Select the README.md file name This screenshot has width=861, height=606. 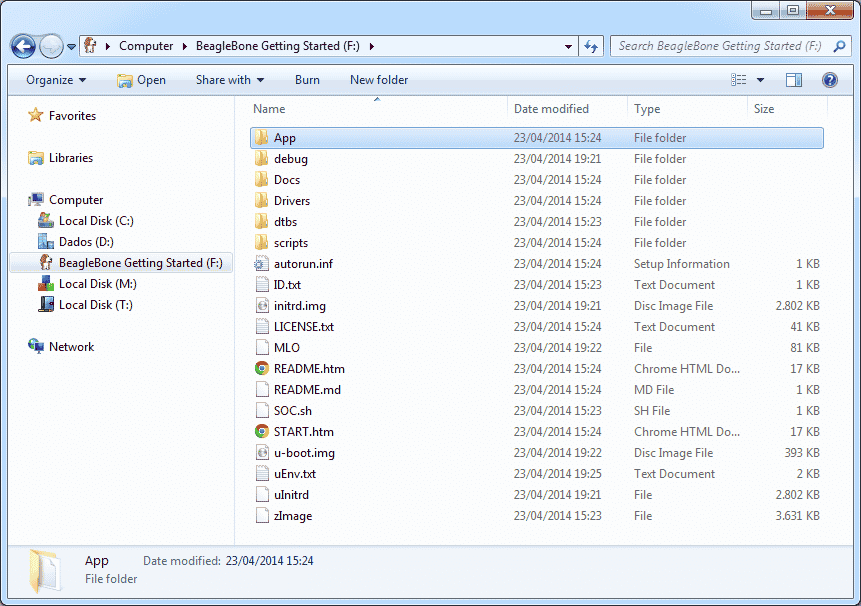(x=307, y=390)
